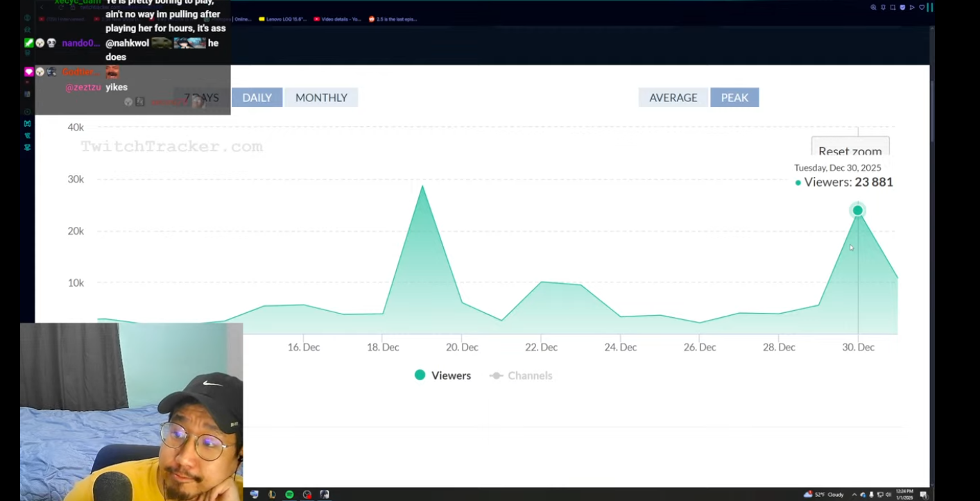
Task: Click the '26. Dec' x-axis label
Action: point(700,347)
